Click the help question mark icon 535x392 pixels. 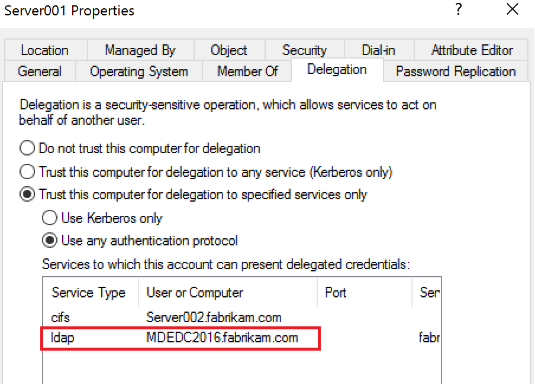point(457,10)
